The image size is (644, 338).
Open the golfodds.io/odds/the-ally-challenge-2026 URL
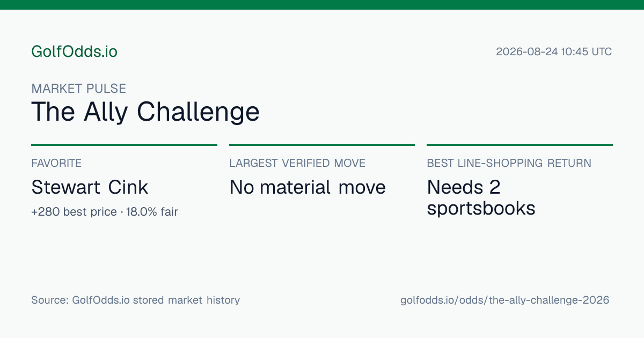click(x=505, y=300)
